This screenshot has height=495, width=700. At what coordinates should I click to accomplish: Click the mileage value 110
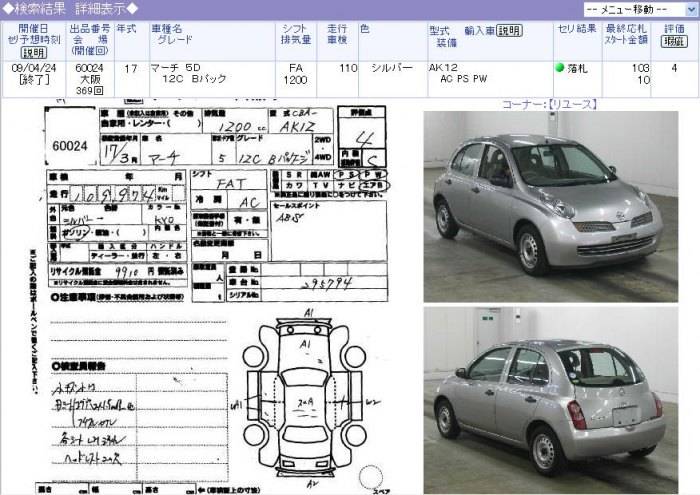pos(348,68)
